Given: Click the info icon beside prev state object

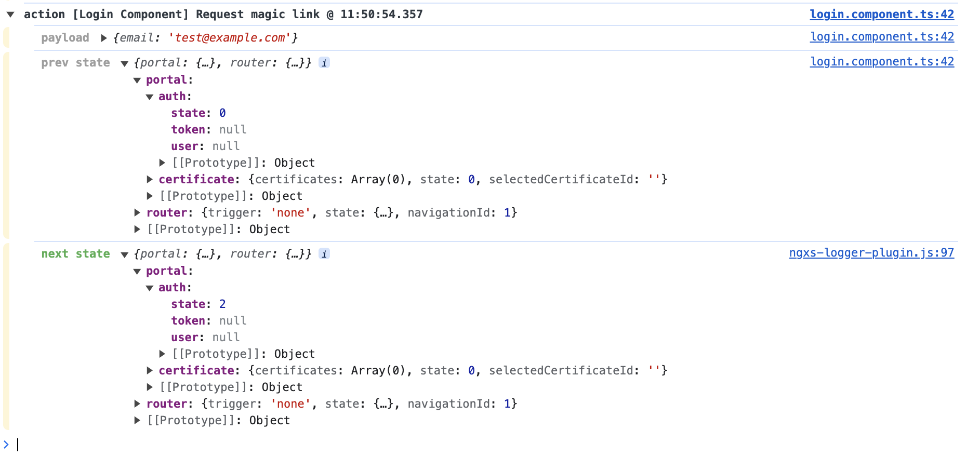Looking at the screenshot, I should click(324, 63).
